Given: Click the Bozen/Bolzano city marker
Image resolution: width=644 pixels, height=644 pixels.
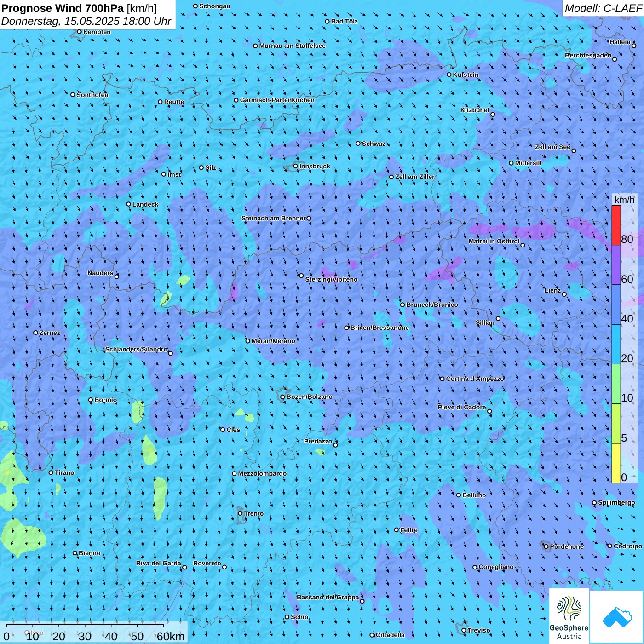Looking at the screenshot, I should point(283,397).
